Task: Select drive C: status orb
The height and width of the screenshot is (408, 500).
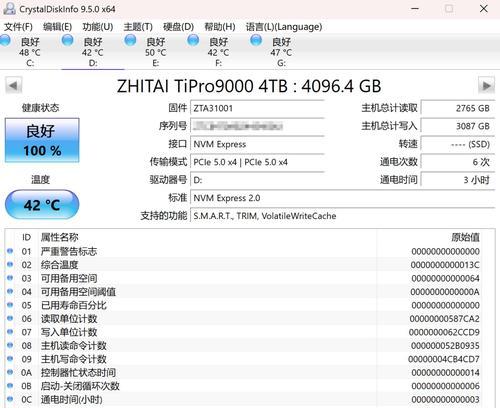Action: 5,40
